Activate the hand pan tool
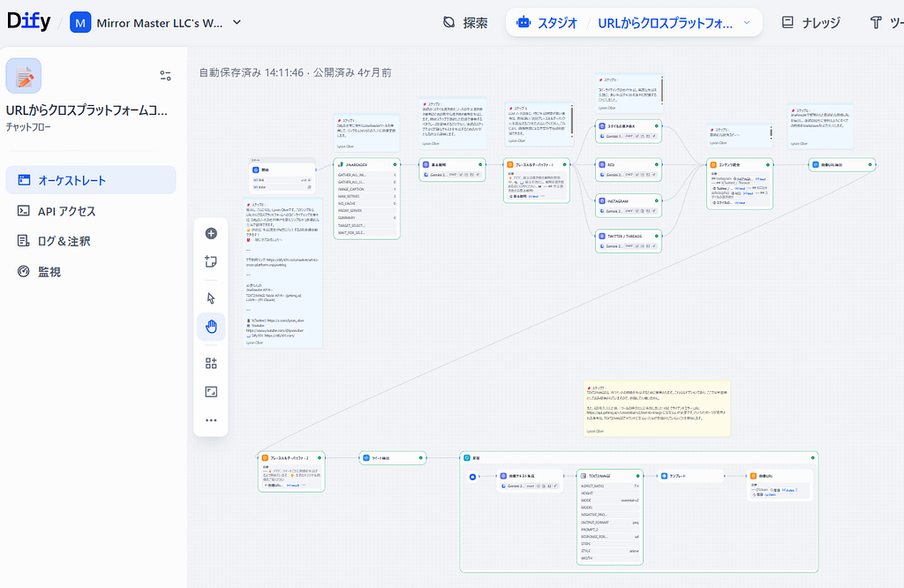The image size is (904, 588). (x=211, y=327)
